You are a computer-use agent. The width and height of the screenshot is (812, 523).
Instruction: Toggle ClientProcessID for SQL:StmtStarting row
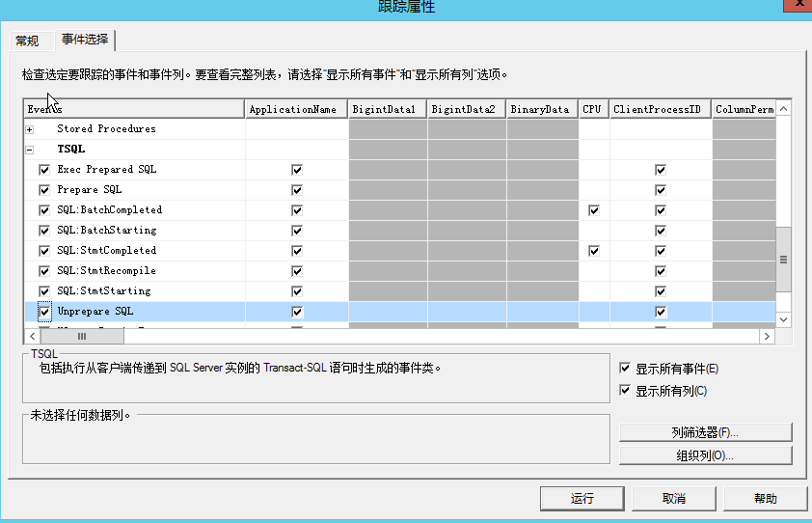click(x=661, y=291)
